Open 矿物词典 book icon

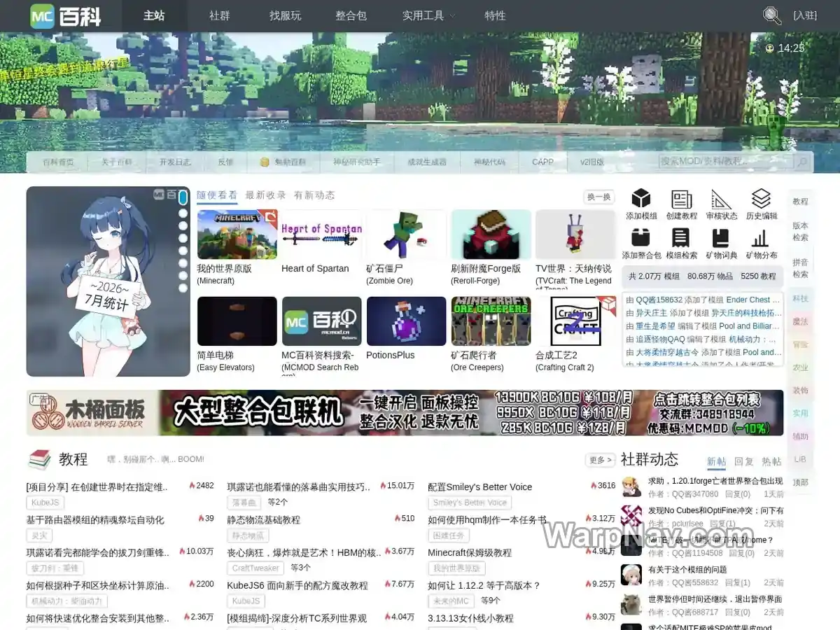(721, 238)
